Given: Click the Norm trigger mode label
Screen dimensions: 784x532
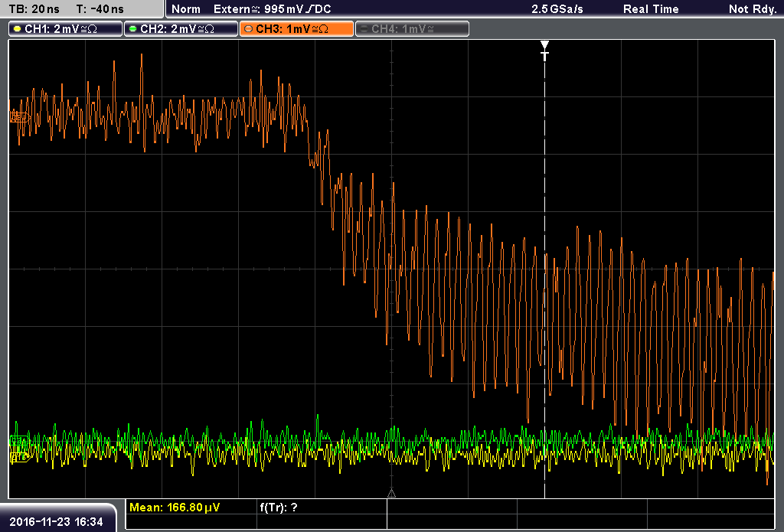Looking at the screenshot, I should pos(186,9).
